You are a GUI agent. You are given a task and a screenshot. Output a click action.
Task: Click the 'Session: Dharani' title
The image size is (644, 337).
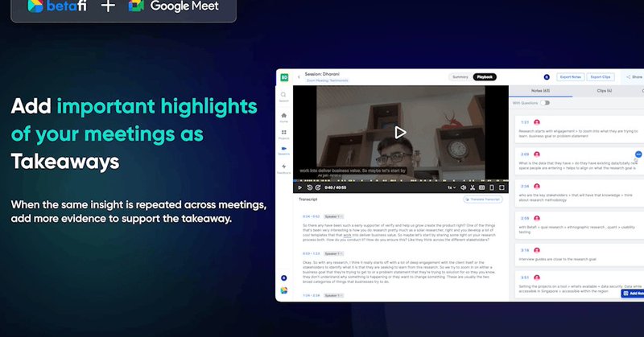(x=322, y=74)
